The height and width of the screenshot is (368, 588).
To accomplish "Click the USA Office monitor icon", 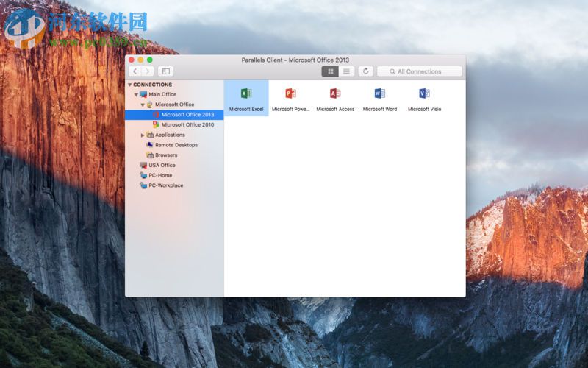I will point(143,165).
